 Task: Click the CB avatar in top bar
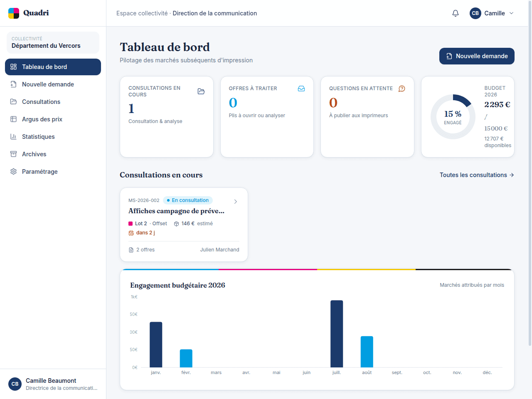tap(475, 13)
